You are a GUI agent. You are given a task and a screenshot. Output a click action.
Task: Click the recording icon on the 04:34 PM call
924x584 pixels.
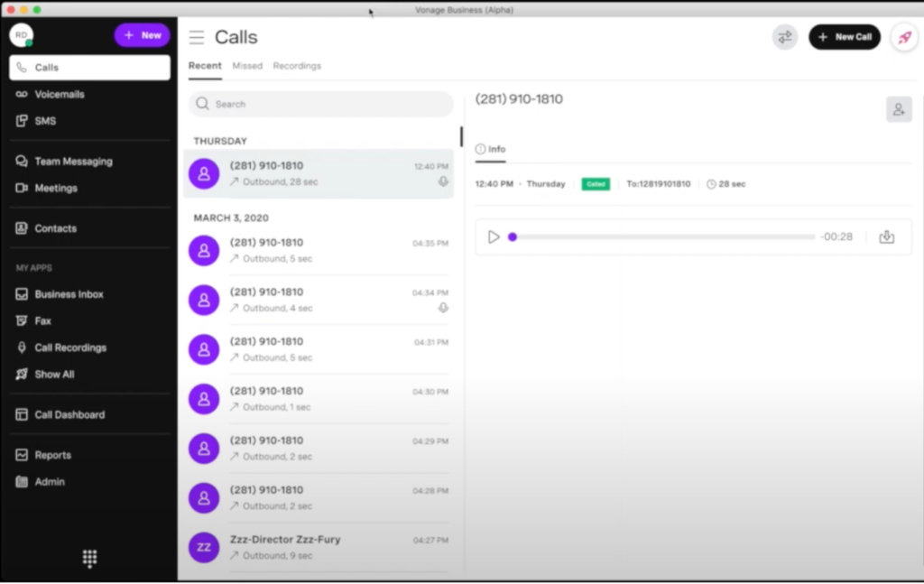(443, 308)
